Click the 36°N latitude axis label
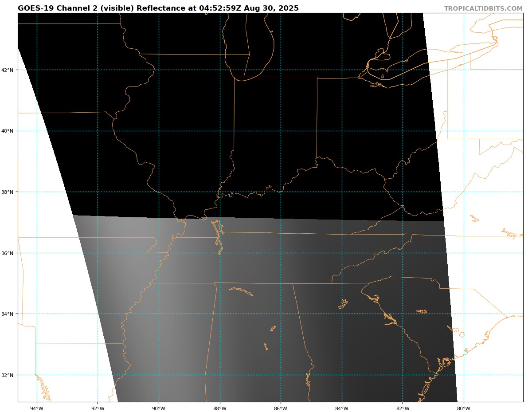 click(7, 253)
